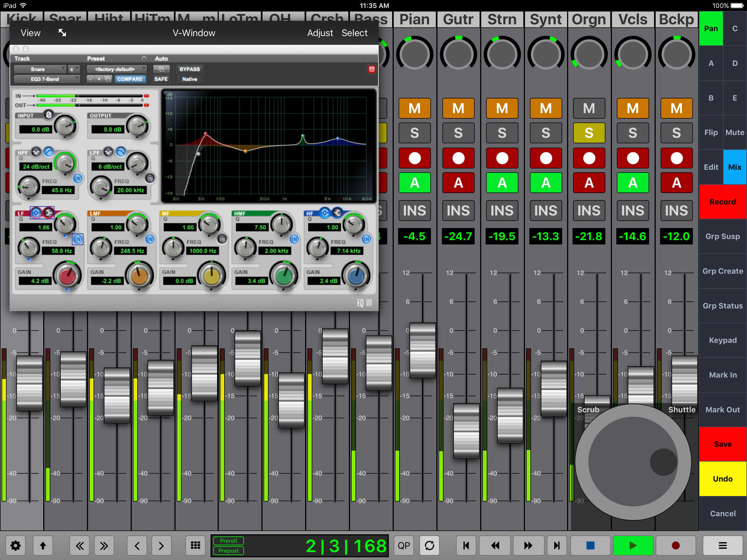The height and width of the screenshot is (560, 747).
Task: Open the Snare track selector dropdown
Action: 40,69
